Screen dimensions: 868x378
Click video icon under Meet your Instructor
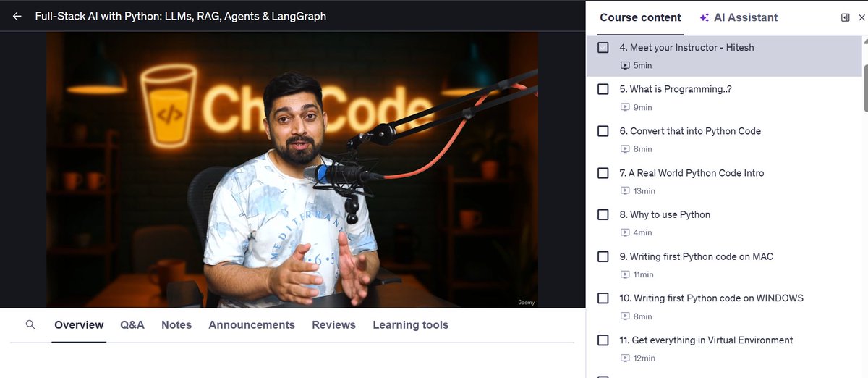[625, 65]
